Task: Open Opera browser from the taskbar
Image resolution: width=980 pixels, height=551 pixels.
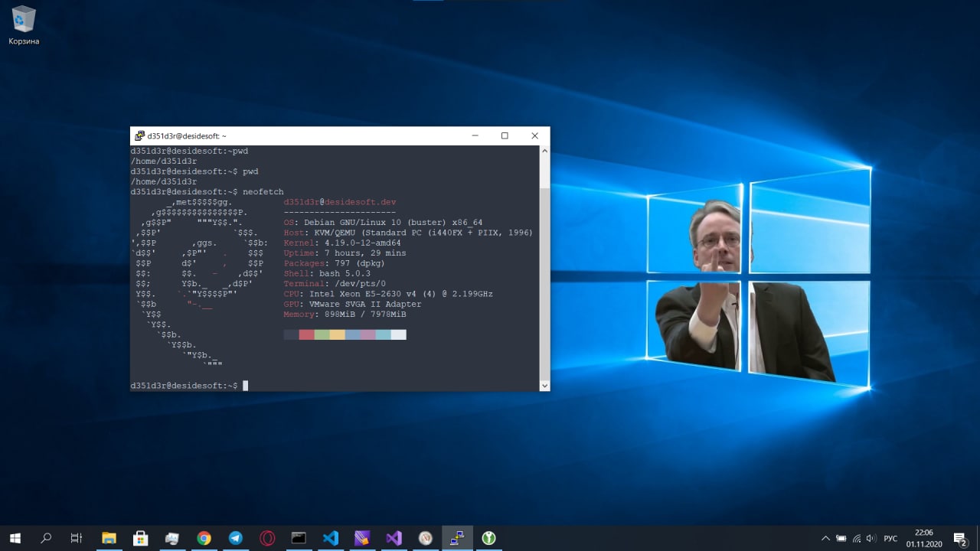Action: click(267, 538)
